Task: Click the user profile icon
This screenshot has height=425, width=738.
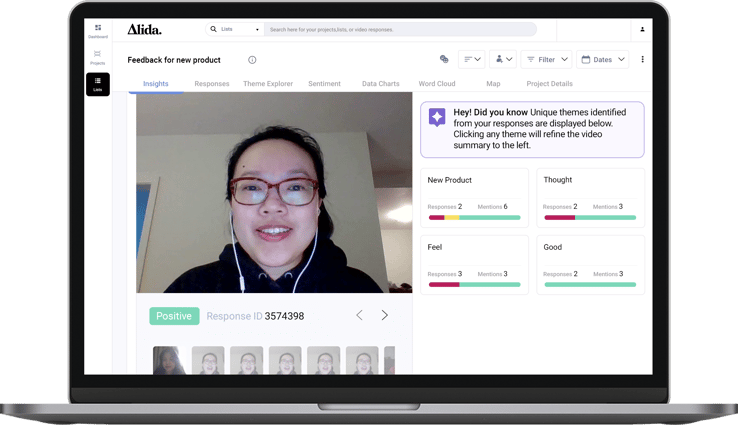Action: coord(642,30)
